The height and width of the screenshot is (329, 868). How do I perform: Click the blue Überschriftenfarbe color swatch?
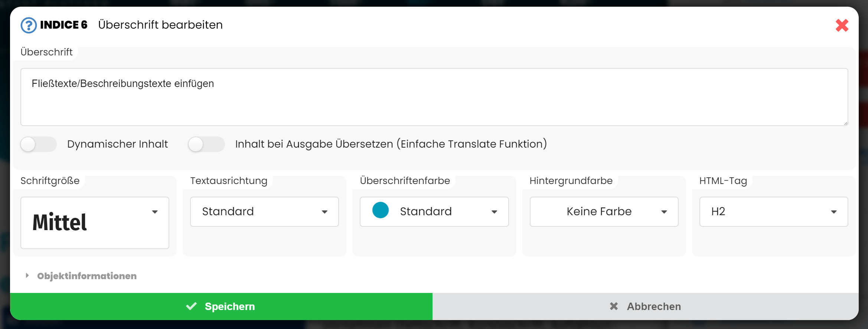click(380, 210)
